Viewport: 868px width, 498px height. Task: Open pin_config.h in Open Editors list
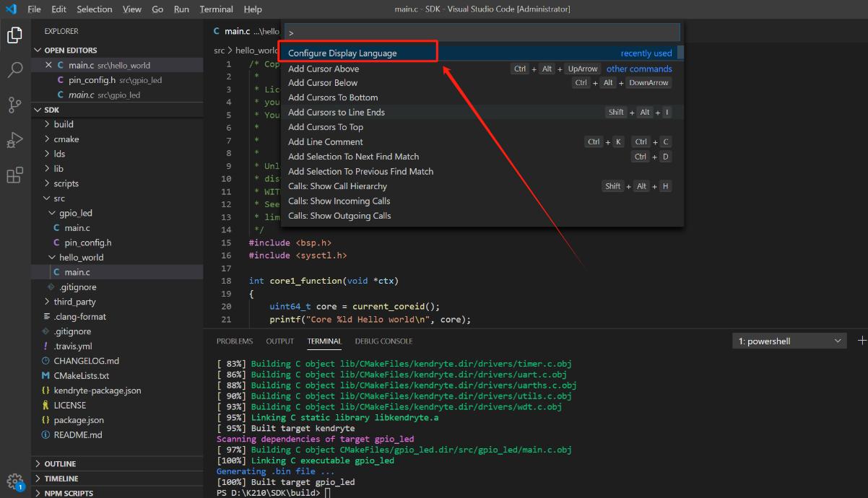[x=118, y=79]
